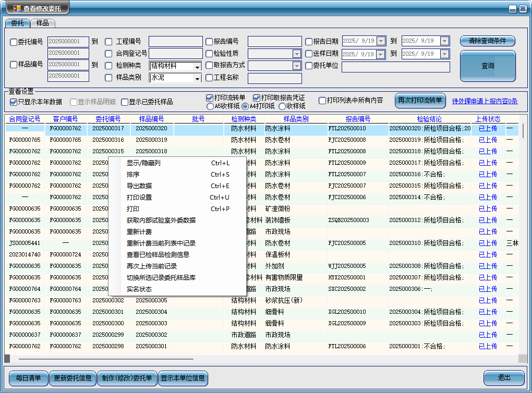The image size is (532, 393).
Task: Choose 导出数据 from context menu
Action: pyautogui.click(x=139, y=186)
